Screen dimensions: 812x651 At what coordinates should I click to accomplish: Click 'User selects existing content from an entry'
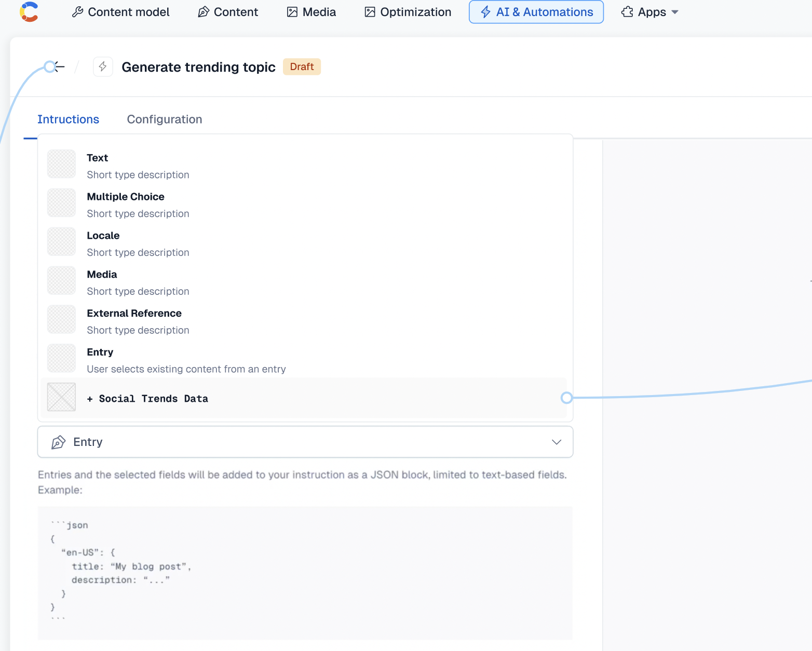pos(186,369)
